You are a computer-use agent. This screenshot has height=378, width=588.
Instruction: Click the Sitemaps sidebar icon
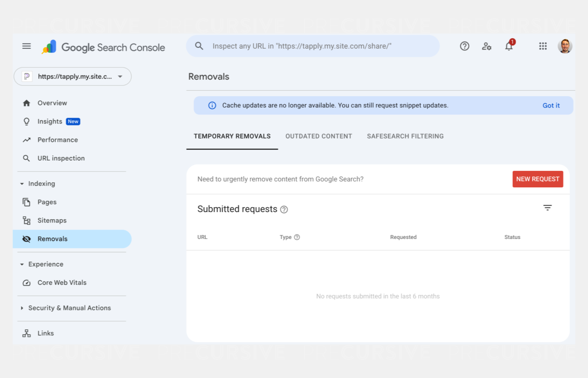(x=26, y=220)
